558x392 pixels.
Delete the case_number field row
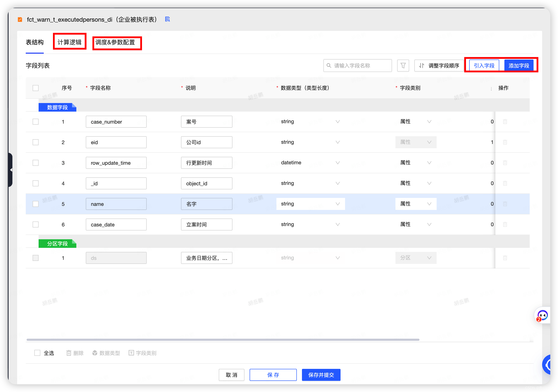tap(505, 122)
